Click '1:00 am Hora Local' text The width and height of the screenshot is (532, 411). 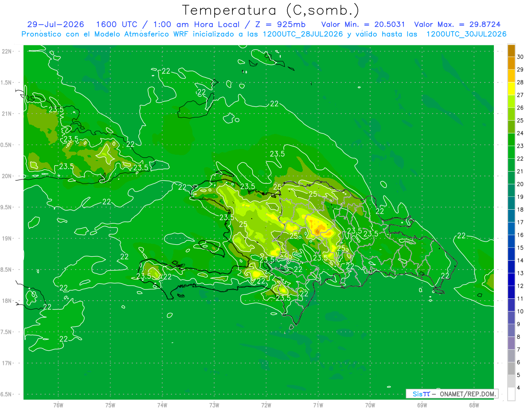coord(196,24)
